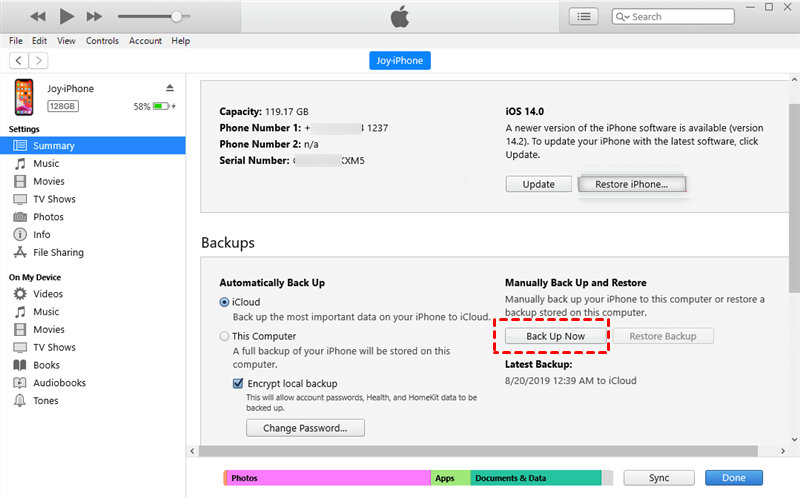800x498 pixels.
Task: Click the Apps storage bar segment
Action: tap(451, 478)
